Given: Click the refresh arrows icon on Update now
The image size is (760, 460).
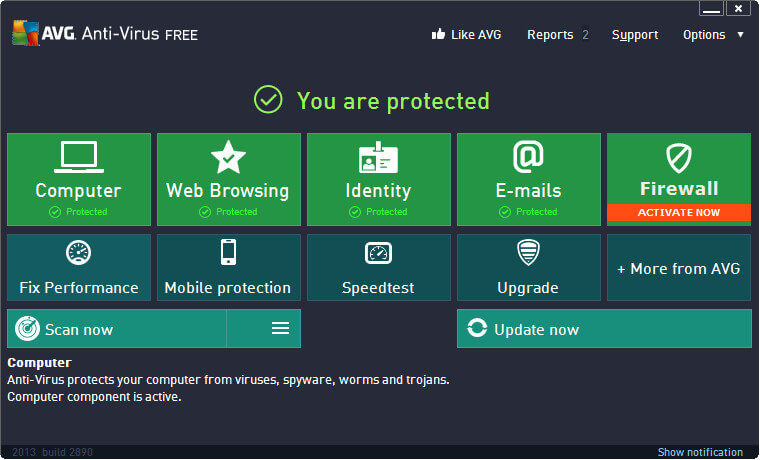Looking at the screenshot, I should pyautogui.click(x=477, y=328).
